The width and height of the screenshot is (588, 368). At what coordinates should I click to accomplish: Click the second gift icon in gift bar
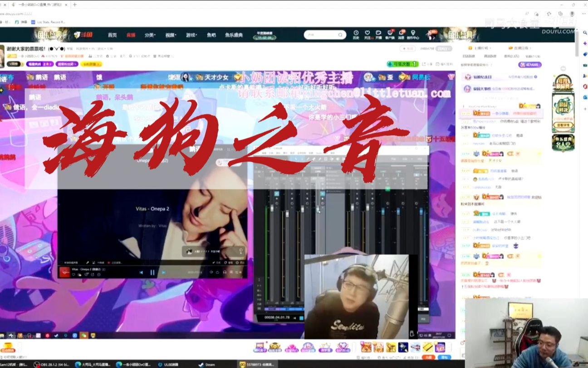275,348
